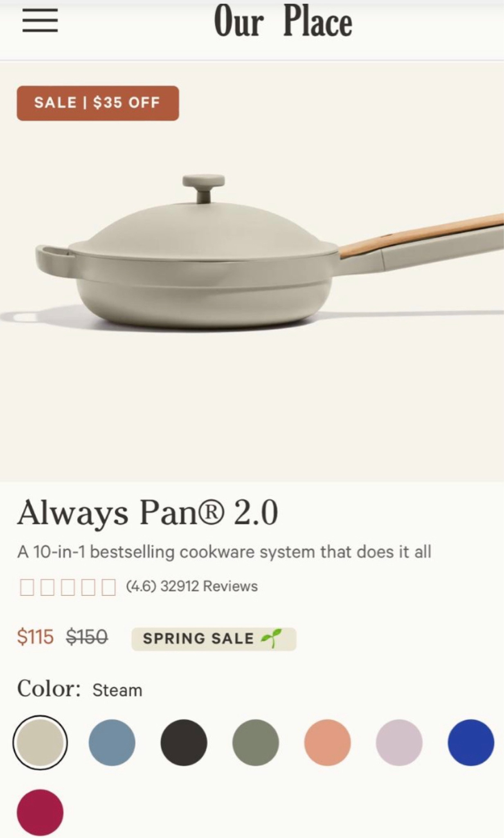Tap the third rating star
Image resolution: width=504 pixels, height=838 pixels.
tap(67, 588)
